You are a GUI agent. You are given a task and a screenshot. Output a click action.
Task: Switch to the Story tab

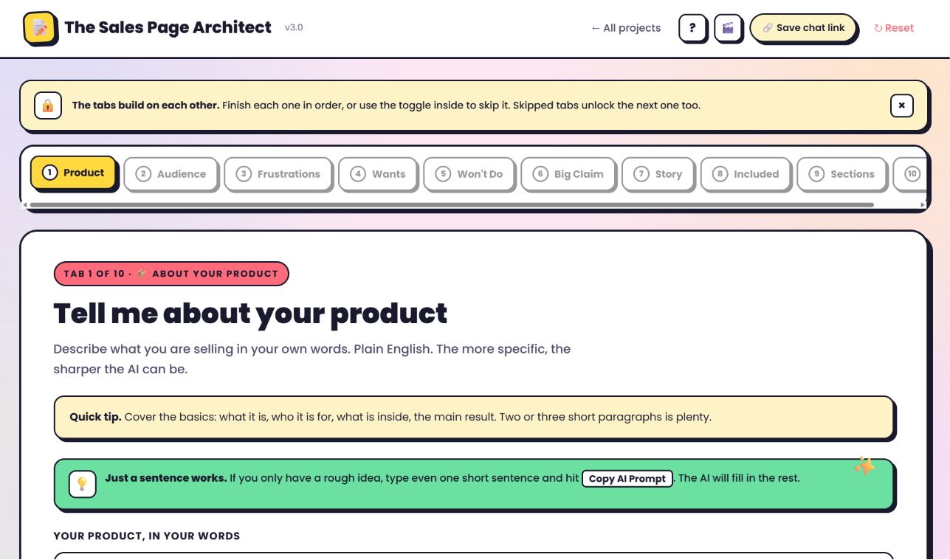tap(658, 174)
